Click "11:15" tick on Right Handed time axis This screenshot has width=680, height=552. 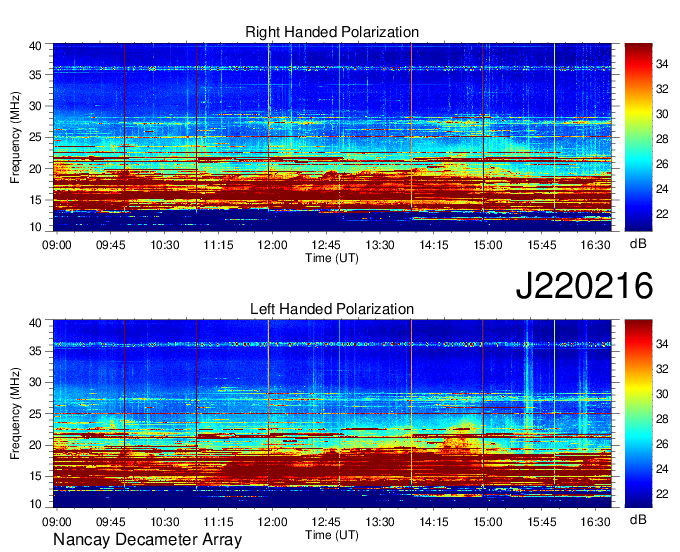(x=219, y=245)
